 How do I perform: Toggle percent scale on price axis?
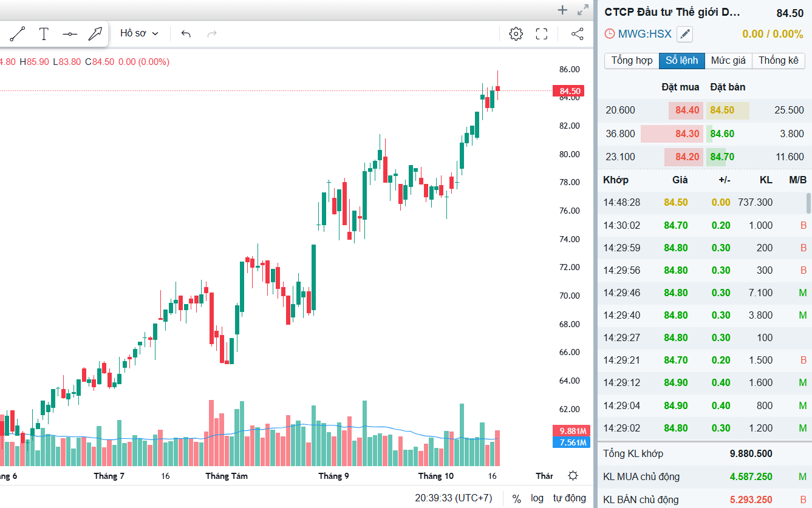click(516, 498)
